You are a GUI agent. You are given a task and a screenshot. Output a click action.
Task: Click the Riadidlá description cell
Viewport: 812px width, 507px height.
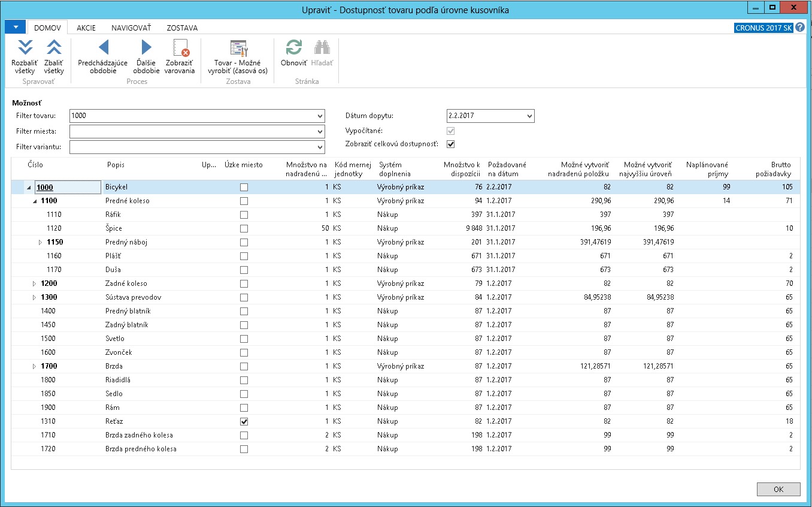[118, 380]
